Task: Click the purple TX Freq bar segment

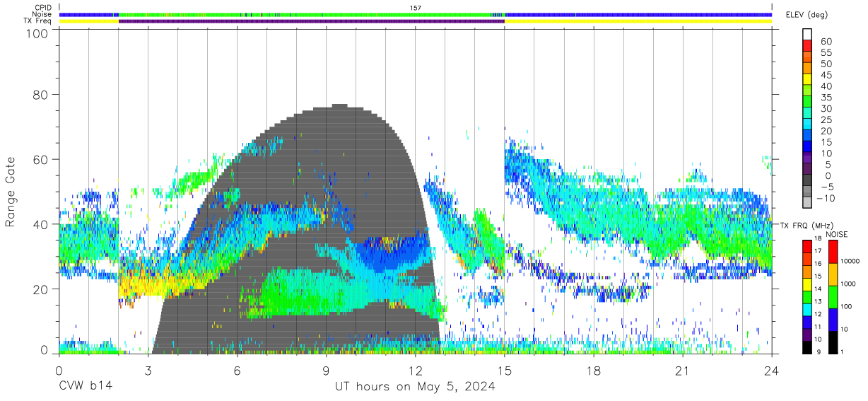Action: (x=312, y=21)
